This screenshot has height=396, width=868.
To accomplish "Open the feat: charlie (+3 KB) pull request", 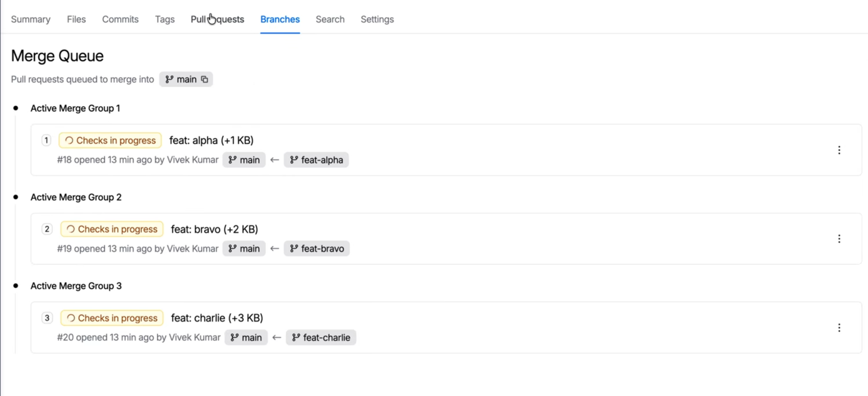I will pyautogui.click(x=217, y=318).
